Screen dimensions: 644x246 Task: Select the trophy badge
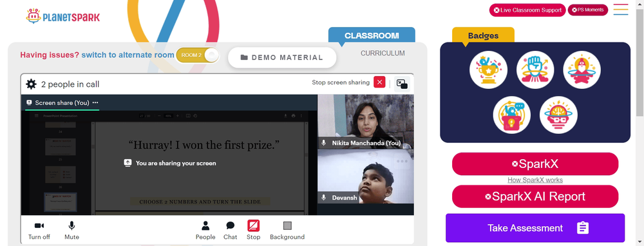point(488,70)
